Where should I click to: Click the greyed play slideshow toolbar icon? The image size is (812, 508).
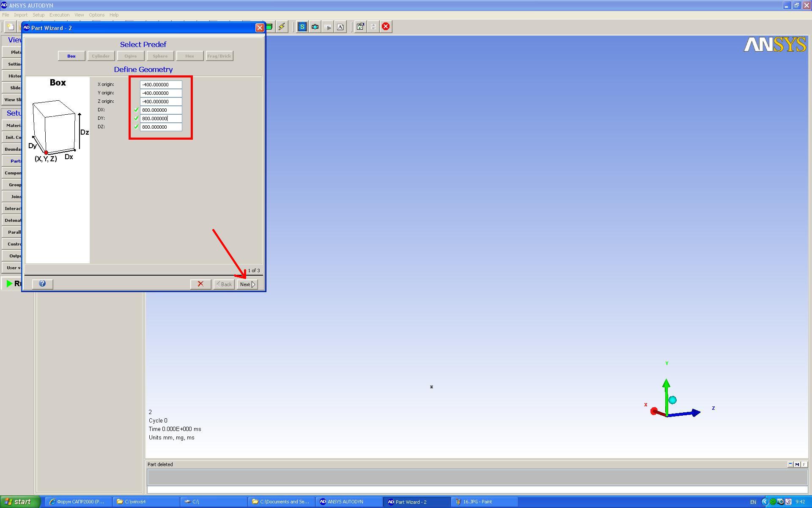pyautogui.click(x=328, y=27)
